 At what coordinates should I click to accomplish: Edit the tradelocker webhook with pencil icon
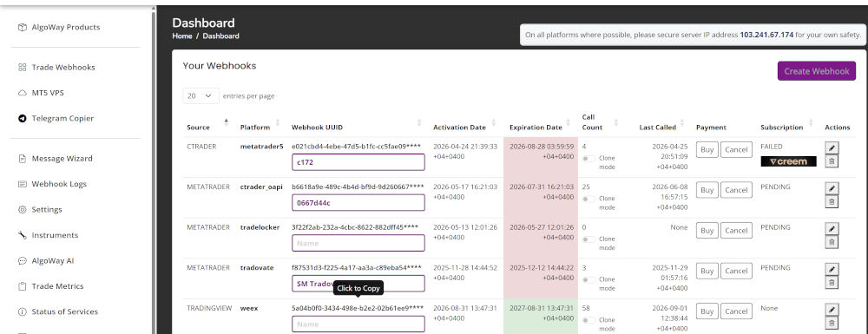(x=831, y=228)
